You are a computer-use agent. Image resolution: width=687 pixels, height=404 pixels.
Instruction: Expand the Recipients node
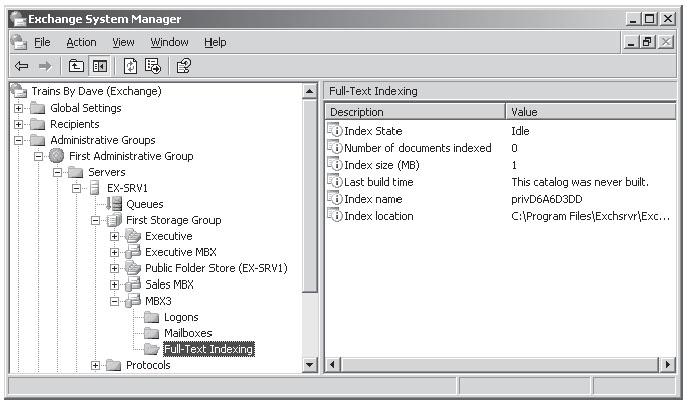(x=18, y=124)
